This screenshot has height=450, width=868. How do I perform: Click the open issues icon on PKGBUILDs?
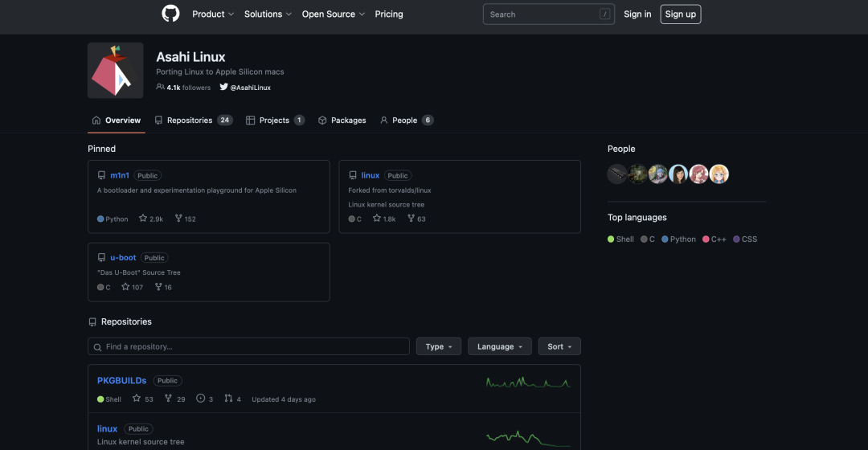(x=200, y=399)
